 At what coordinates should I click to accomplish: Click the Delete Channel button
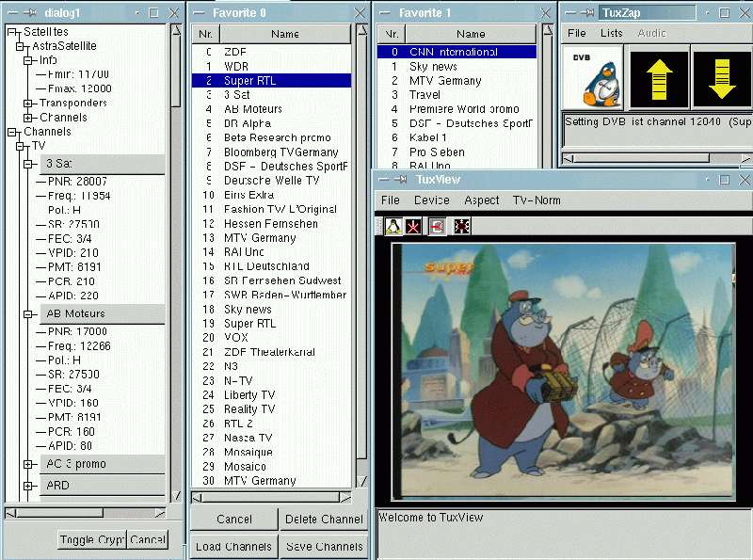click(x=324, y=519)
